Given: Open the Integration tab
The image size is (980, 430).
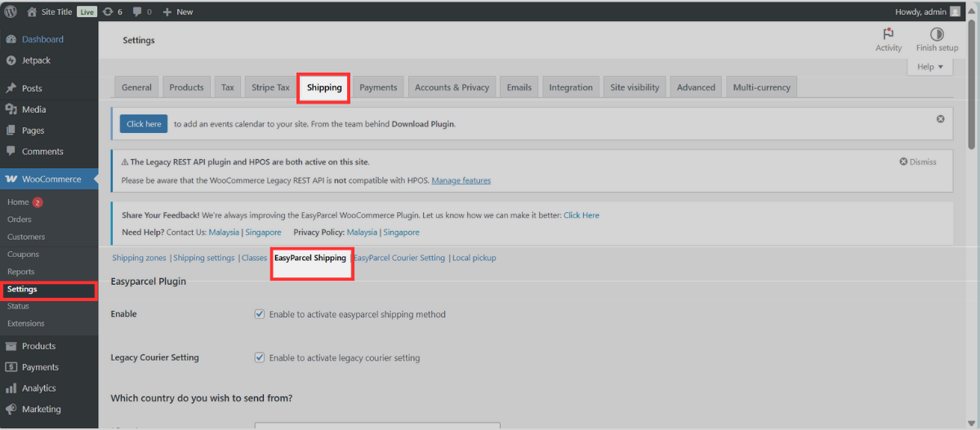Looking at the screenshot, I should click(x=571, y=87).
